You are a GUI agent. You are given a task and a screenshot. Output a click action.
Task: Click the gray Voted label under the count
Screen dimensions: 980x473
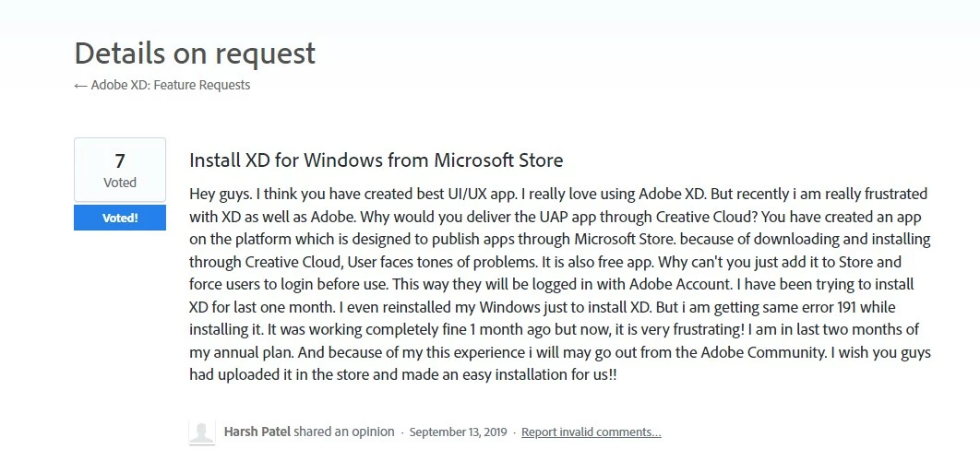click(x=120, y=183)
